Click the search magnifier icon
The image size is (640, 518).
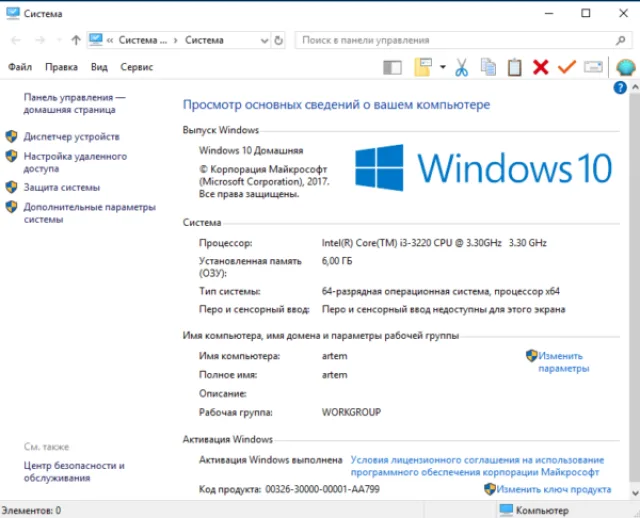[620, 40]
